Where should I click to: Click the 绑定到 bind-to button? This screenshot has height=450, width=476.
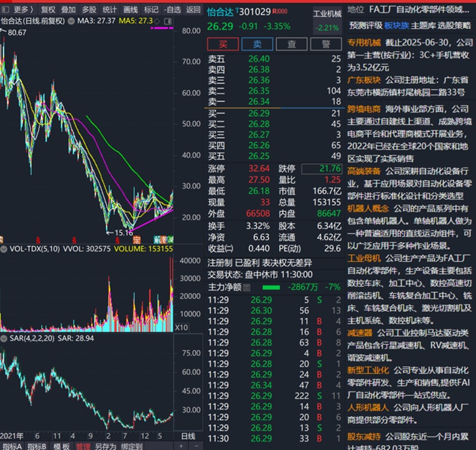(x=132, y=446)
